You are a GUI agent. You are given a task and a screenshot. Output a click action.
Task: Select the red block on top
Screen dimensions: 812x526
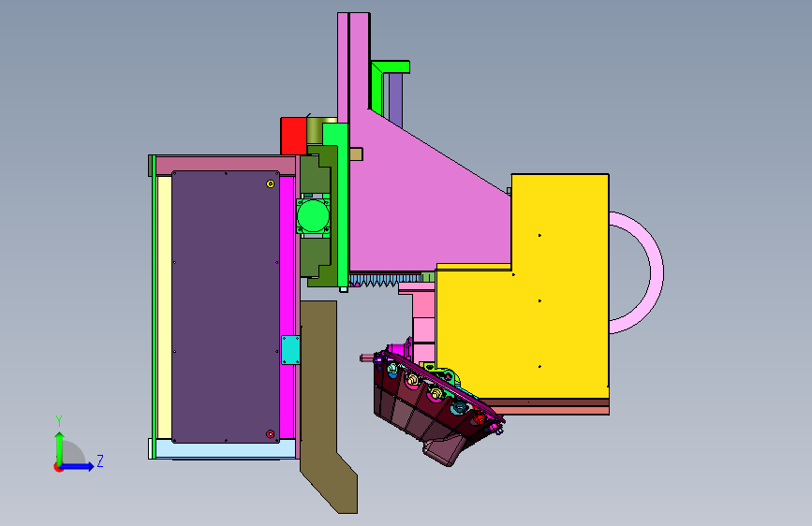(x=294, y=136)
